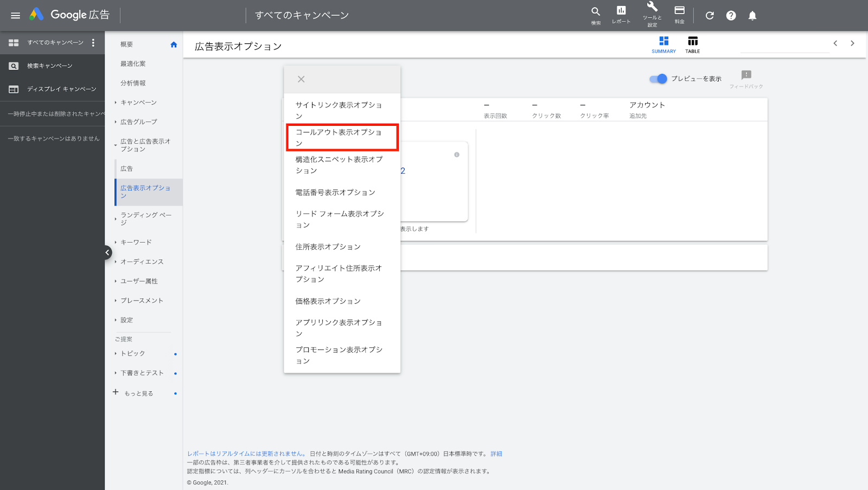Choose 価格表示オプション in the menu
This screenshot has width=868, height=490.
tap(342, 301)
